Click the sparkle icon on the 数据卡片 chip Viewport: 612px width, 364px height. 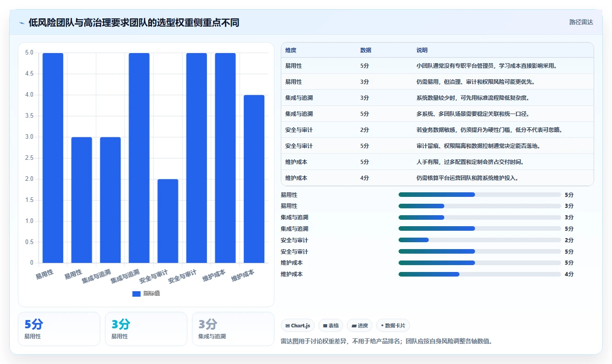tap(382, 326)
